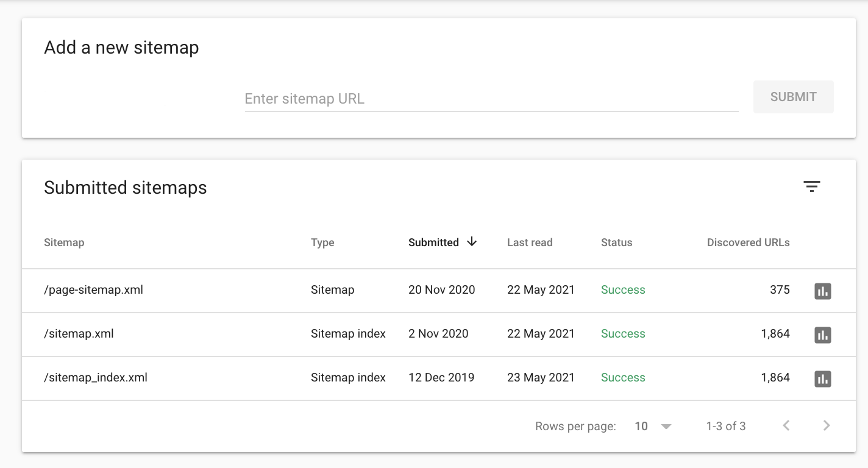
Task: Click inside the Enter sitemap URL field
Action: click(x=491, y=99)
